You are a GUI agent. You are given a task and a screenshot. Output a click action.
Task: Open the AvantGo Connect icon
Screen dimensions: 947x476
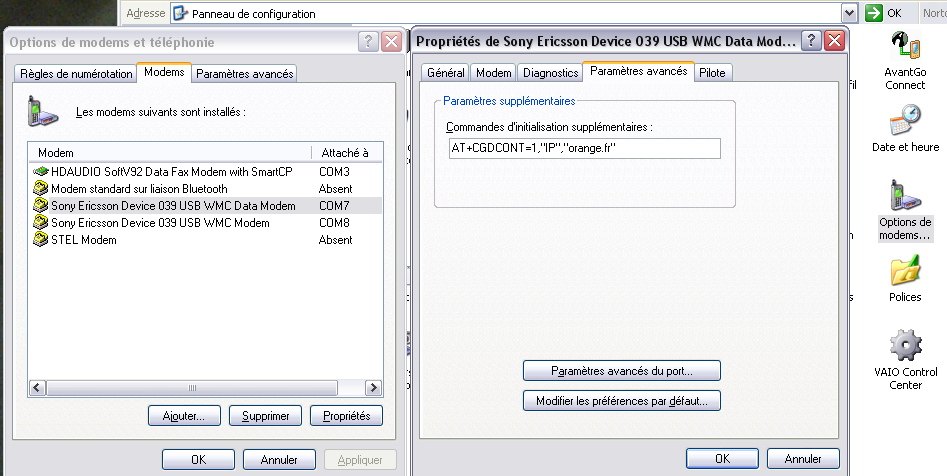click(x=905, y=46)
